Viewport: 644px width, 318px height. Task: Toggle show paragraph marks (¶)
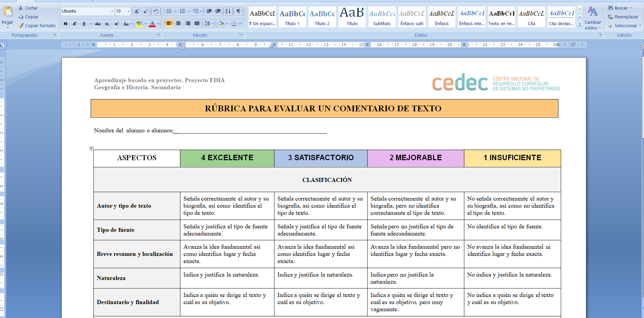pos(238,11)
